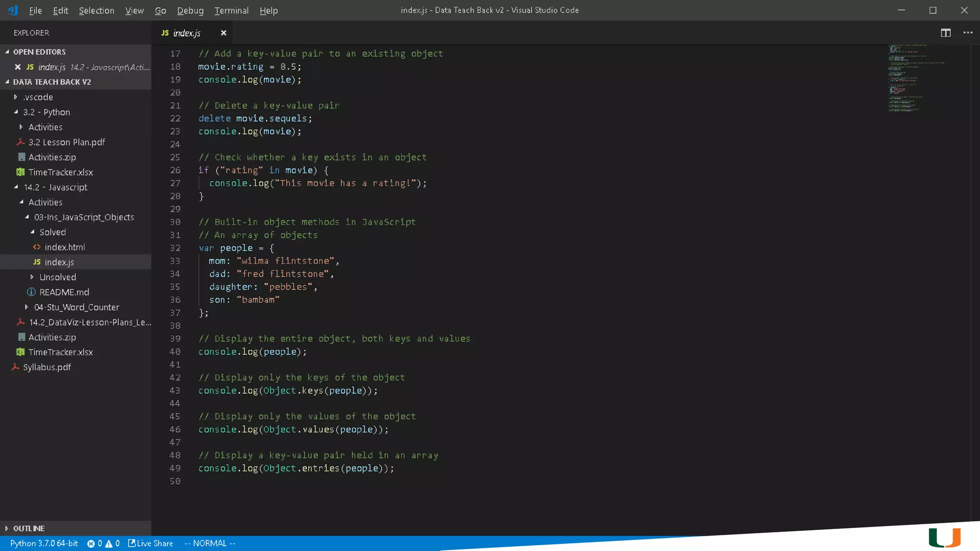Open index.html in Solved folder

tap(65, 247)
